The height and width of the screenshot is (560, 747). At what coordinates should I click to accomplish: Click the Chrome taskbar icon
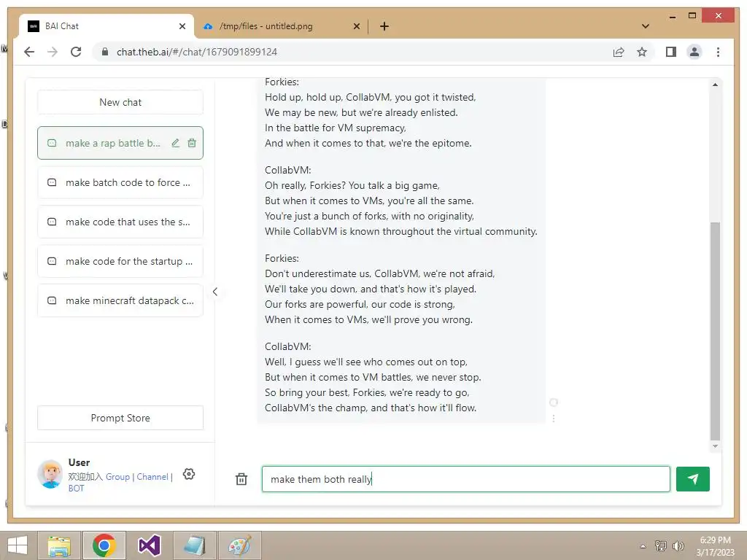pos(104,545)
